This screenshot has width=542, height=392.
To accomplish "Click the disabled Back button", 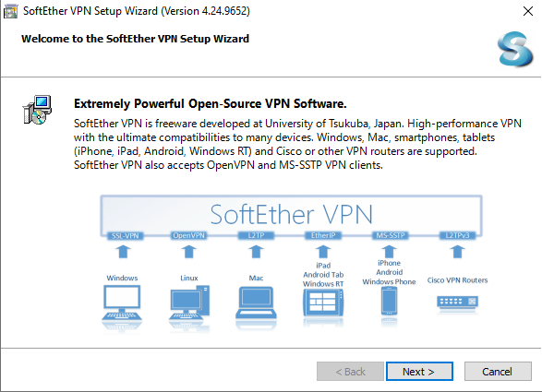I will pyautogui.click(x=350, y=372).
